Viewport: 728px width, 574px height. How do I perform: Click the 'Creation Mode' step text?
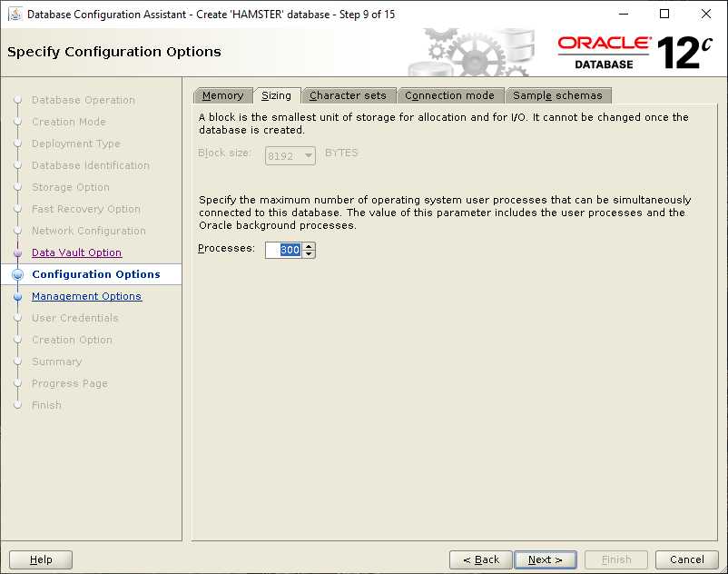69,122
